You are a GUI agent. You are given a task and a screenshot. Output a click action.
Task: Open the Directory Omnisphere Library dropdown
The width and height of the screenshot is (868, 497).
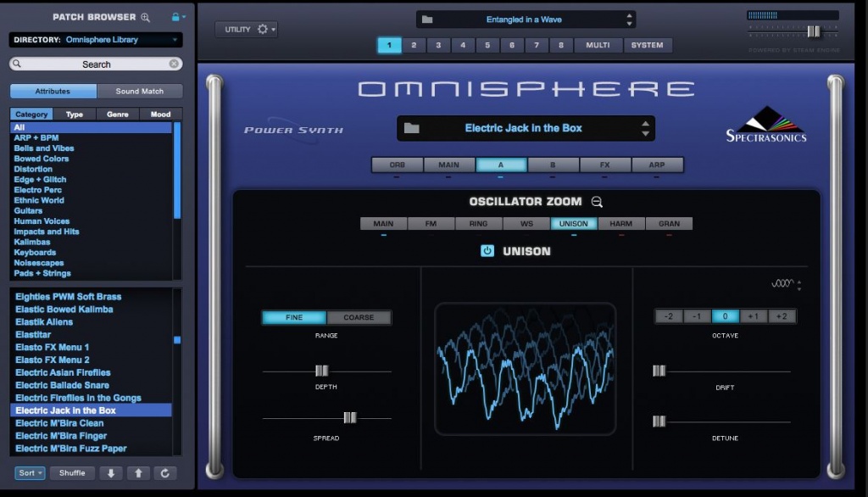(x=96, y=40)
